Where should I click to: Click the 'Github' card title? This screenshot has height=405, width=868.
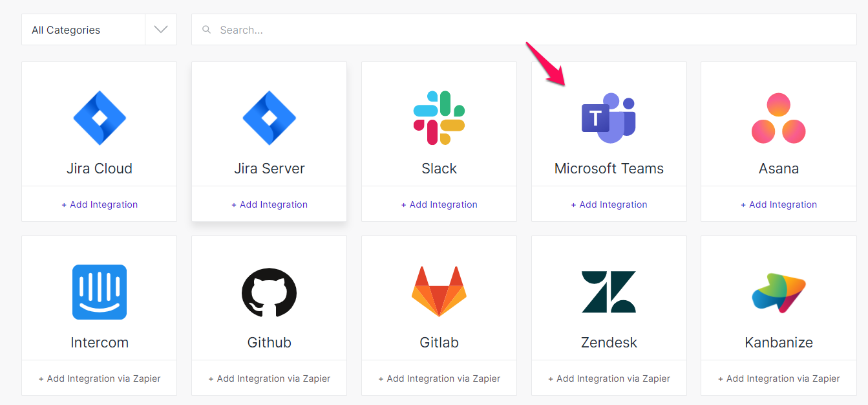(x=270, y=343)
